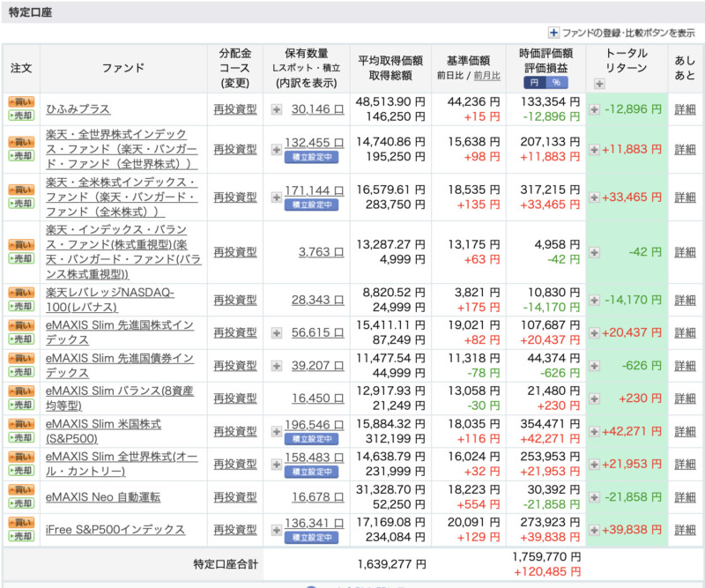Image resolution: width=705 pixels, height=588 pixels.
Task: Click the 16,678 口 holdings link
Action: (317, 497)
